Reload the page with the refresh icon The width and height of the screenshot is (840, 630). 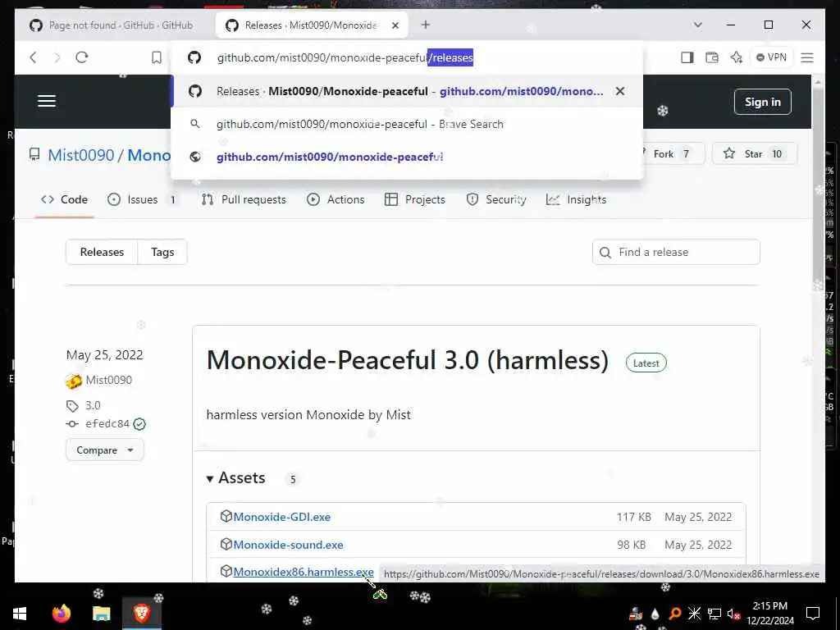tap(82, 57)
